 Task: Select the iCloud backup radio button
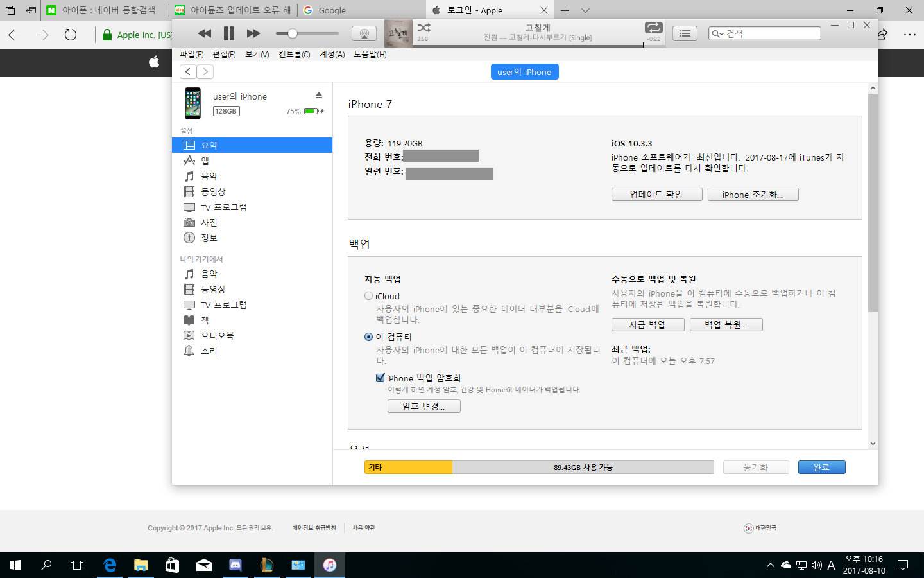369,296
